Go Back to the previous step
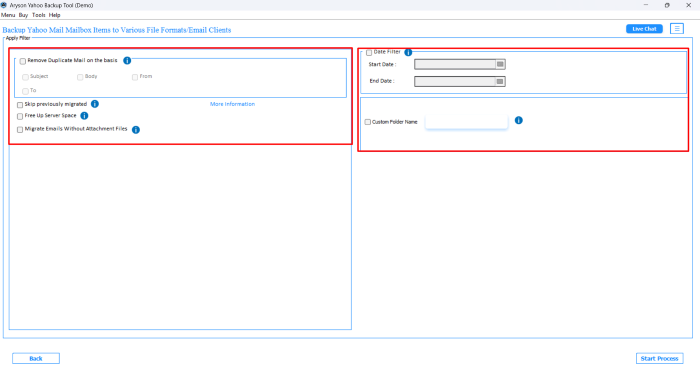The width and height of the screenshot is (700, 372). click(x=36, y=358)
